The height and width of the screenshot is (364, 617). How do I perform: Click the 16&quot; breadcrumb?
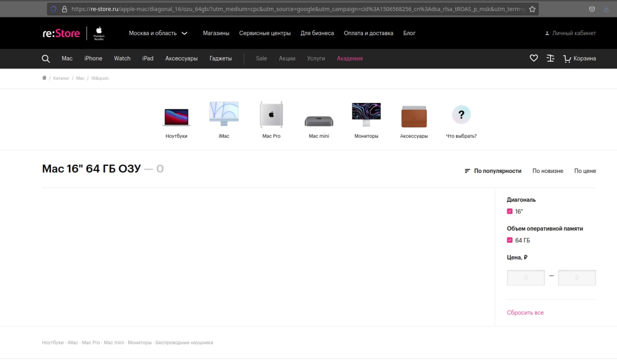[100, 78]
